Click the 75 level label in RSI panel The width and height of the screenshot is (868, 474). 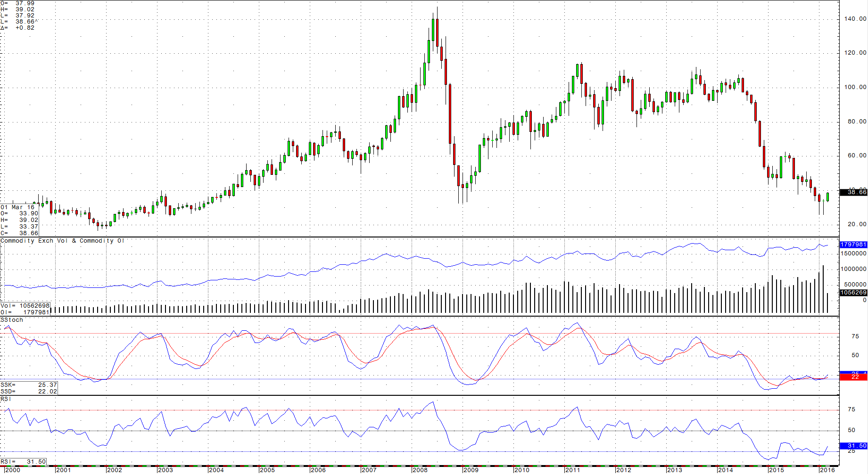tap(851, 409)
